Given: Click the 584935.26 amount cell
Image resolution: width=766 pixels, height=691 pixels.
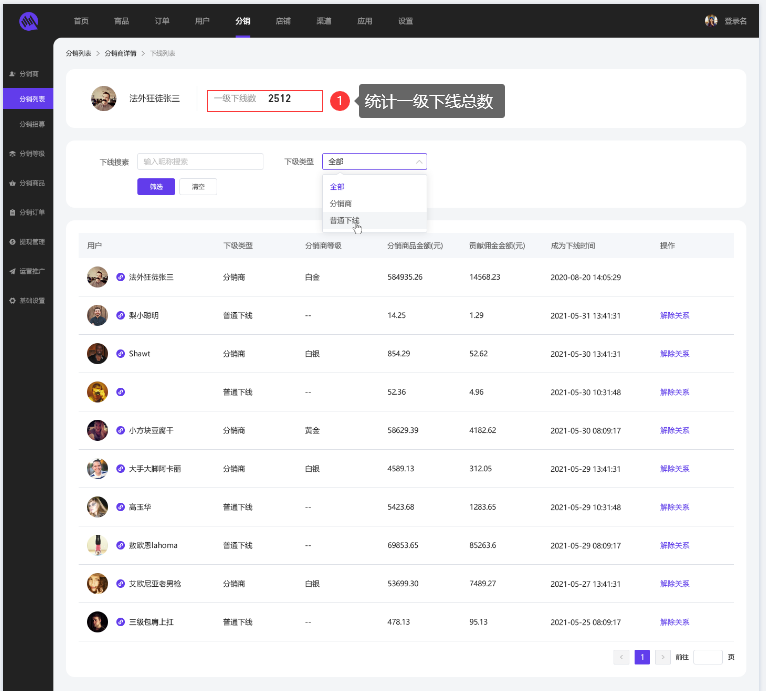Looking at the screenshot, I should click(x=404, y=277).
